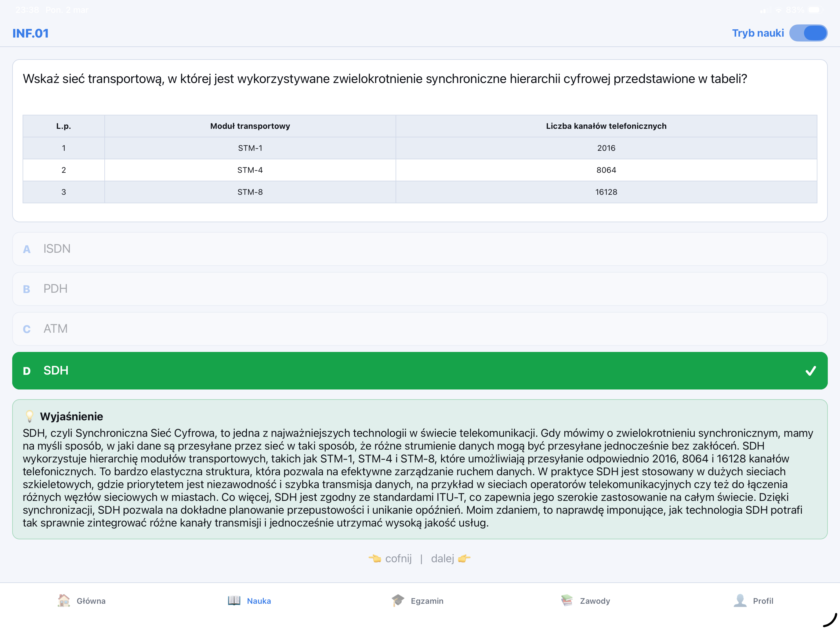840x630 pixels.
Task: Click the checkmark on SDH answer
Action: tap(810, 371)
